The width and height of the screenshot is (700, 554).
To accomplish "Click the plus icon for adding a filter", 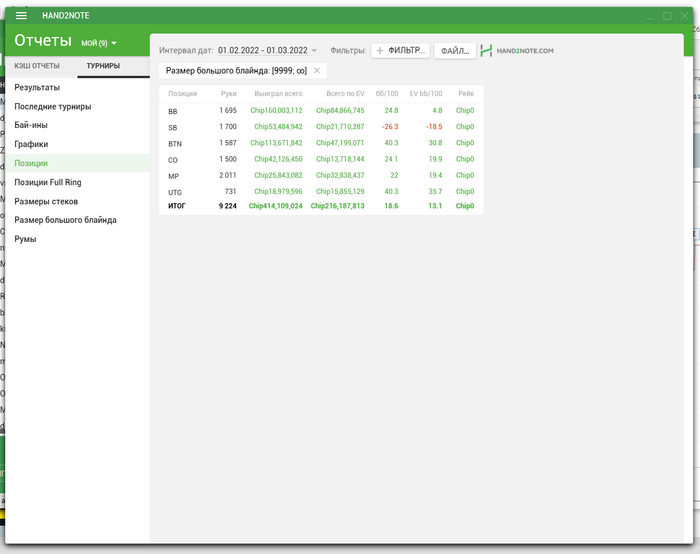I will click(380, 50).
